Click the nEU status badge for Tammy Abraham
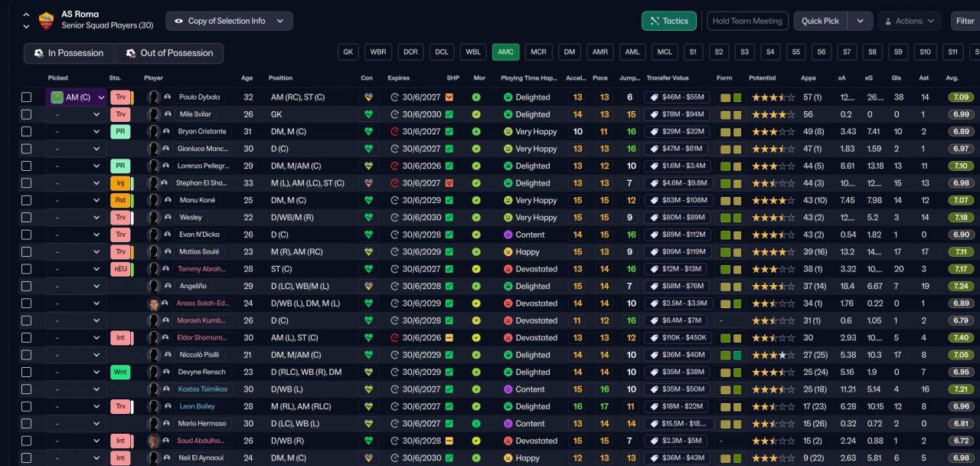The image size is (980, 466). pyautogui.click(x=120, y=269)
